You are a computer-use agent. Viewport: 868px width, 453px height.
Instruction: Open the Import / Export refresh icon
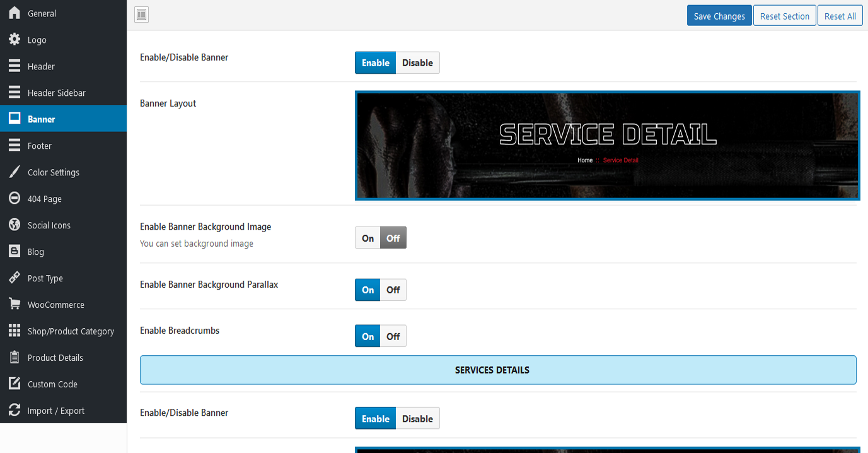click(x=14, y=411)
